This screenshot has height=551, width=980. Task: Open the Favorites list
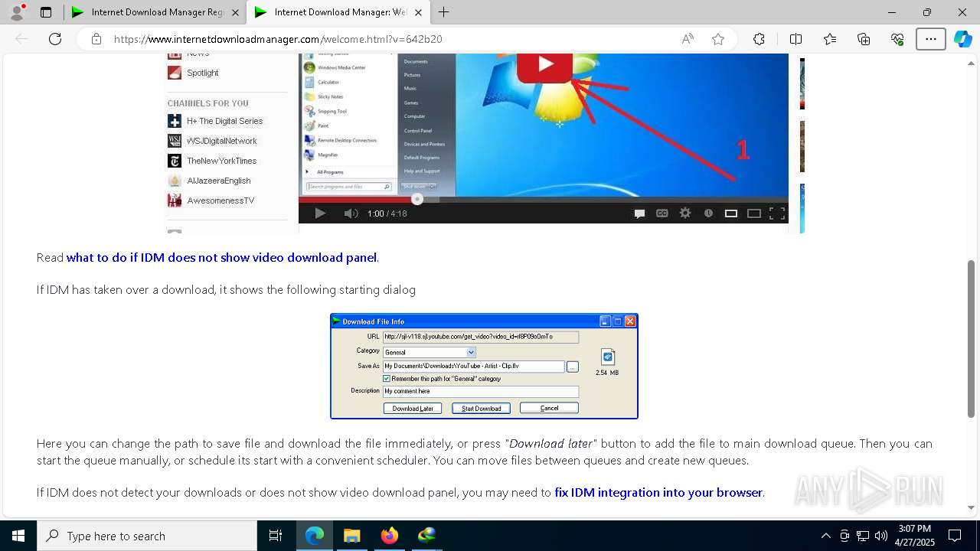tap(830, 39)
